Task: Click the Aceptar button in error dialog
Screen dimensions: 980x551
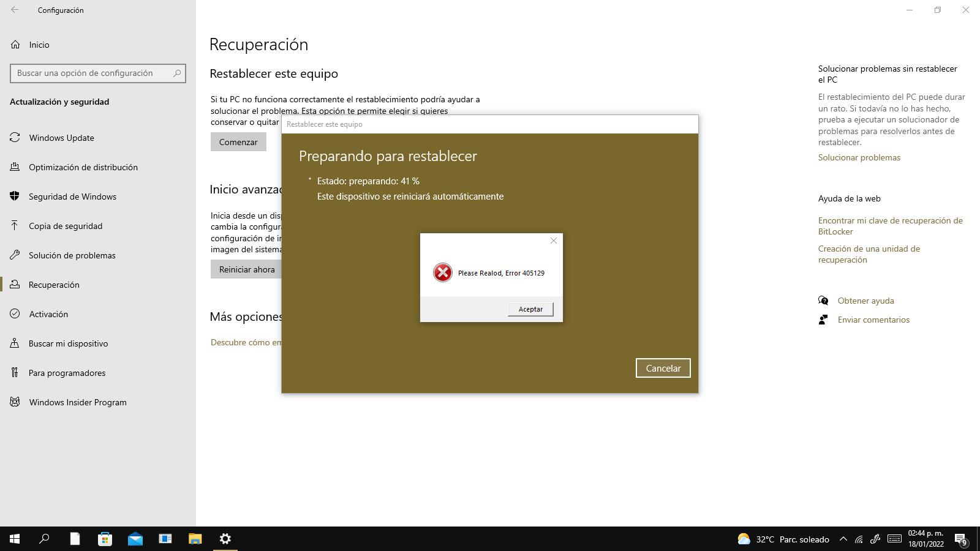Action: [x=530, y=309]
